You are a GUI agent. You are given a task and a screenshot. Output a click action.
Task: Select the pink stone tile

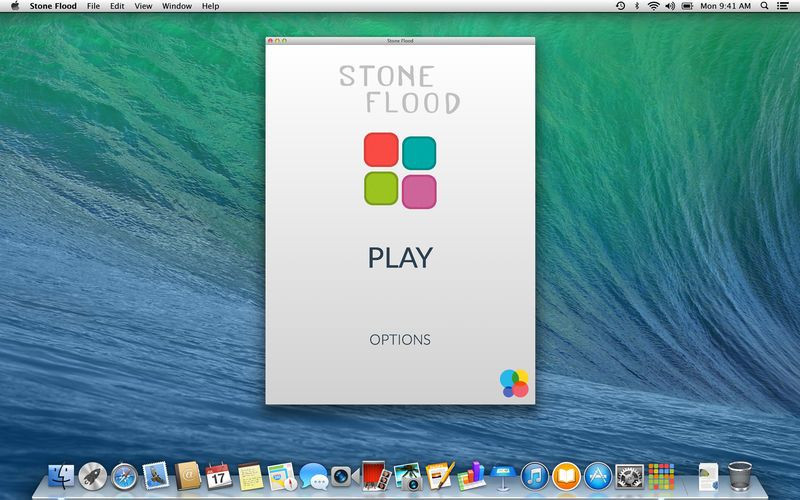pyautogui.click(x=419, y=192)
